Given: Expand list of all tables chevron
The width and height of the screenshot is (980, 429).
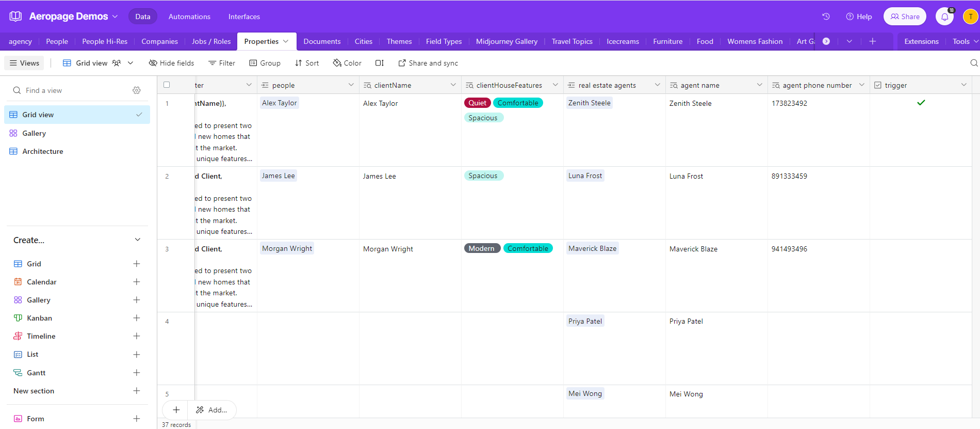Looking at the screenshot, I should (850, 41).
